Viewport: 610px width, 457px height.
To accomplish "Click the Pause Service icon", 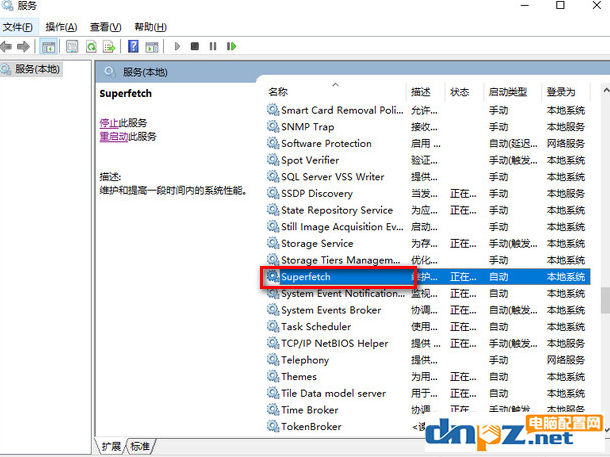I will 213,46.
